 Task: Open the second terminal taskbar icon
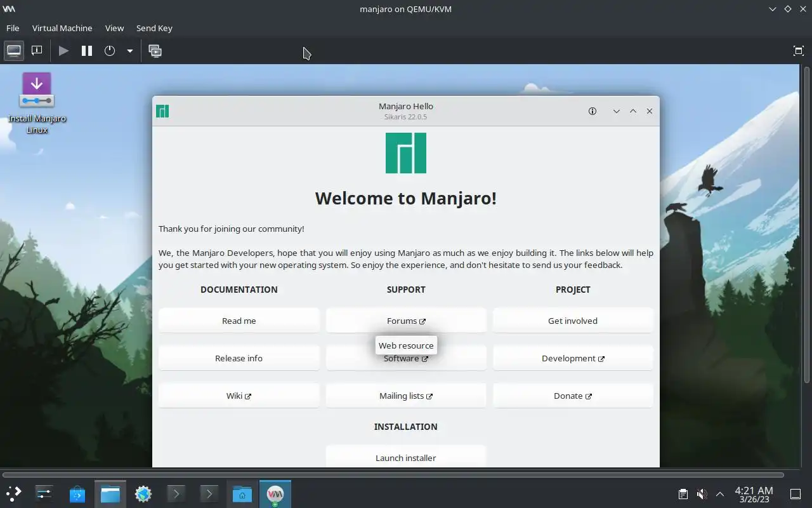[x=209, y=493]
